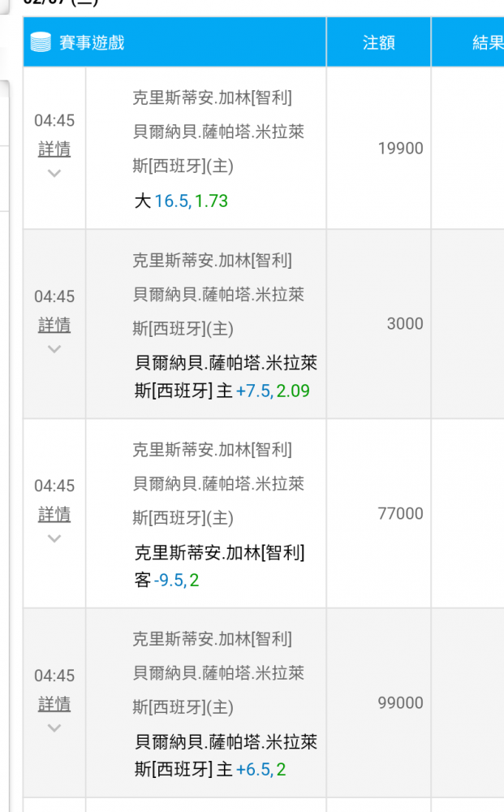Click the 19900 stake amount
This screenshot has width=504, height=812.
tap(400, 148)
